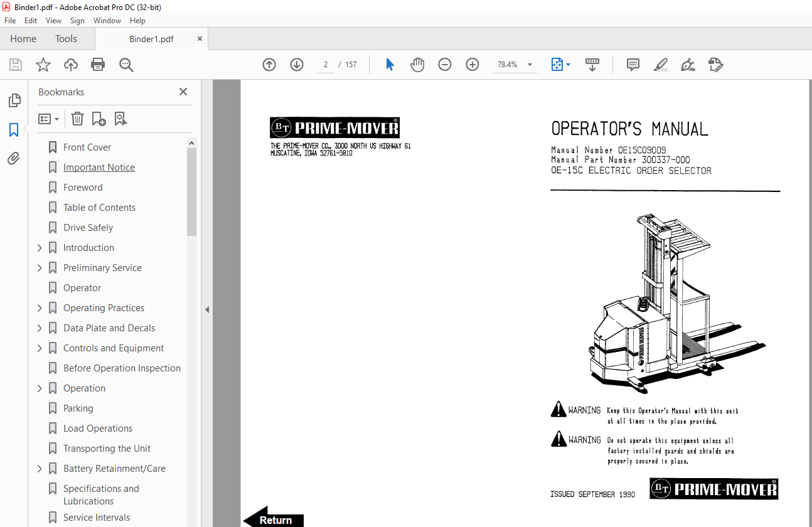Go to previous page arrow
Viewport: 812px width, 527px height.
click(269, 65)
